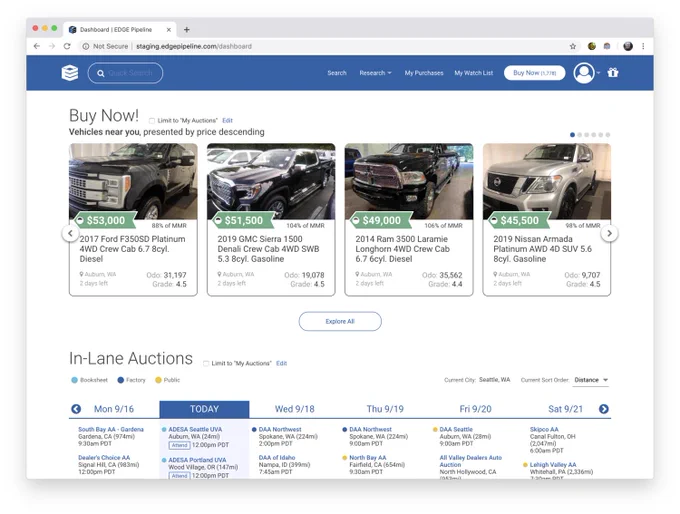680x514 pixels.
Task: Select the Fri 9/20 day tab
Action: [x=475, y=409]
